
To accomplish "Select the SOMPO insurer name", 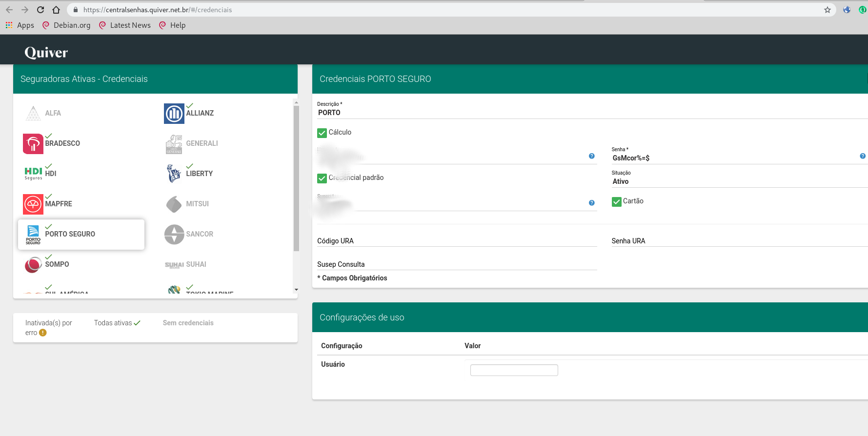I will click(57, 264).
